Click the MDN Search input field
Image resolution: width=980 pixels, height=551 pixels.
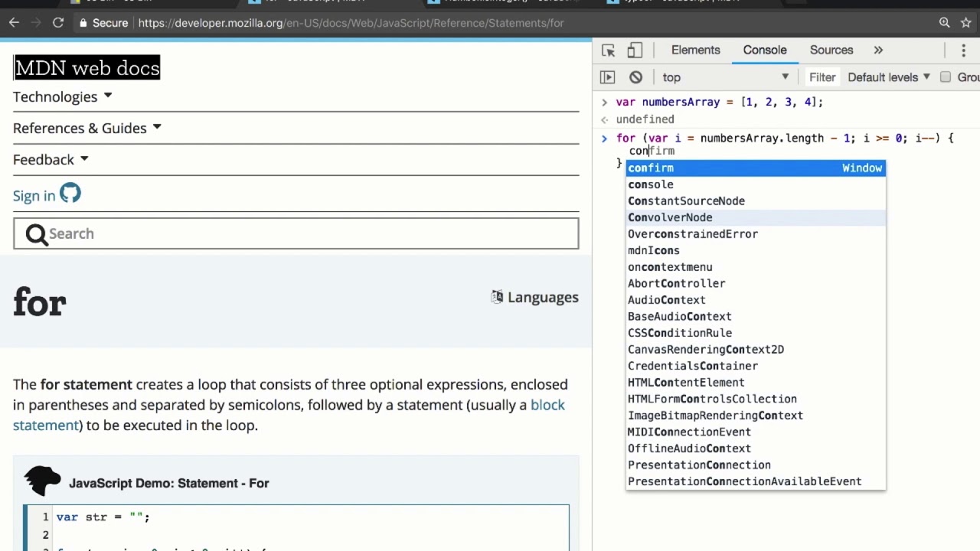tap(296, 233)
